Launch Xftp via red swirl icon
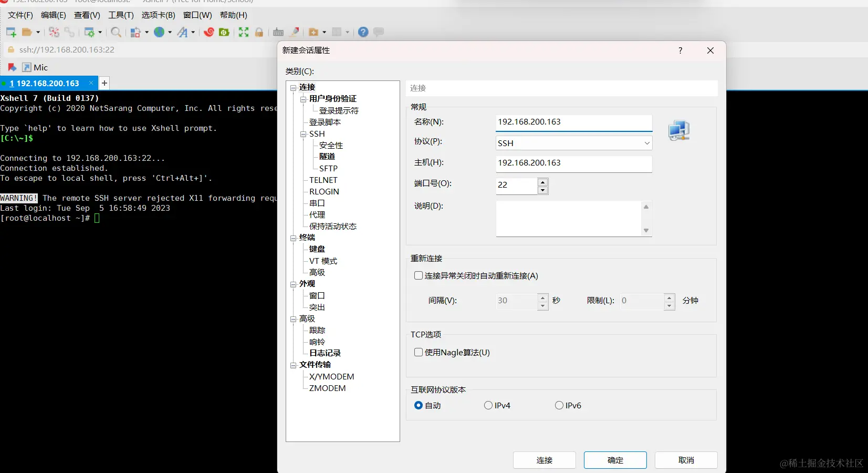 point(209,33)
